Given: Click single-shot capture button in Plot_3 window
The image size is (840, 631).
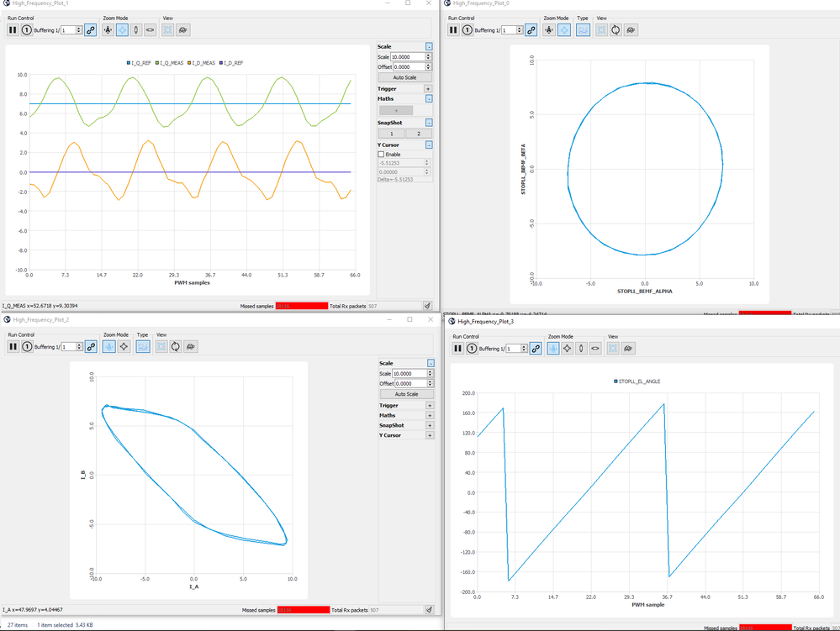Looking at the screenshot, I should click(472, 349).
